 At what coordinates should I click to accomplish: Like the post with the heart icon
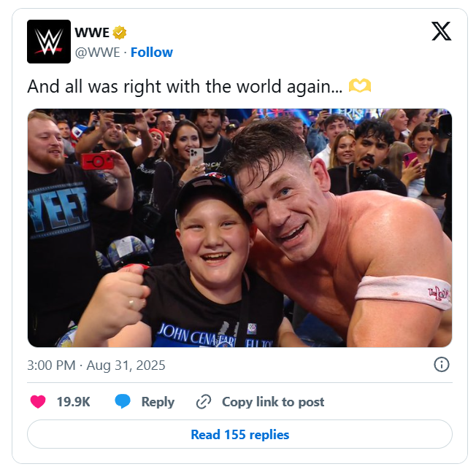[38, 401]
